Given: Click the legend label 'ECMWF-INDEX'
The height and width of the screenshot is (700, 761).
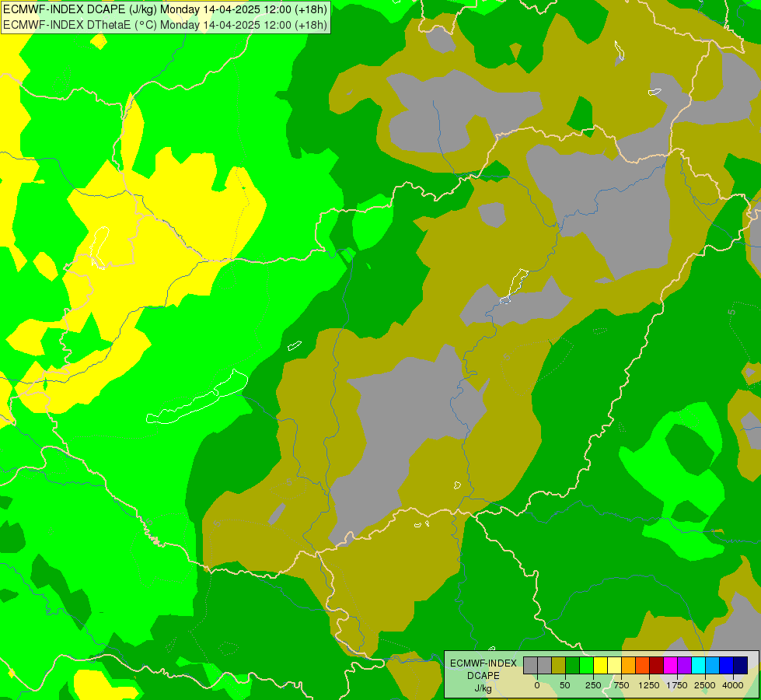Looking at the screenshot, I should pos(483,663).
